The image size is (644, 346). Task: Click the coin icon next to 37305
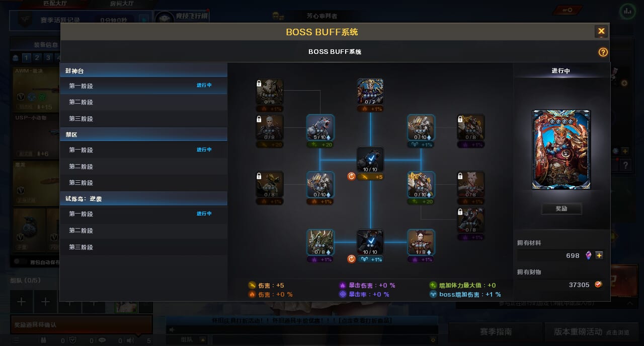pos(598,285)
